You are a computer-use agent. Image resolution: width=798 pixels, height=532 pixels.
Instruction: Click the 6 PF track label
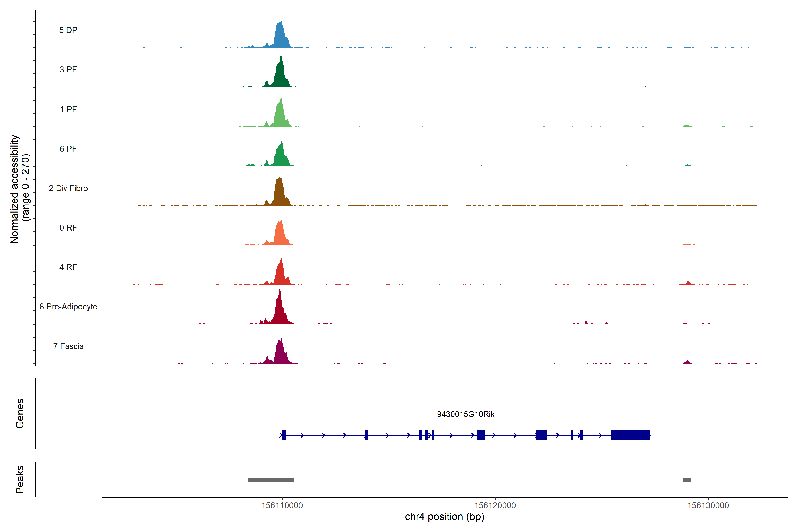tap(68, 149)
